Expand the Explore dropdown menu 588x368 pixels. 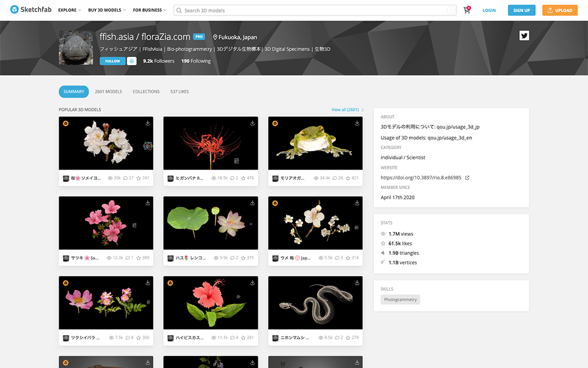click(69, 10)
